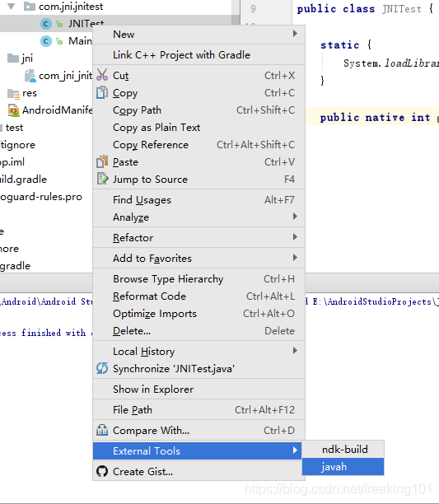Select ndk-build in the submenu

343,450
